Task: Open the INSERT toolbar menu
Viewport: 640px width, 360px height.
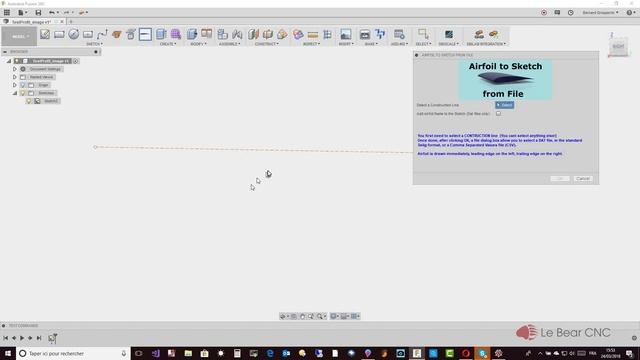Action: tap(346, 44)
